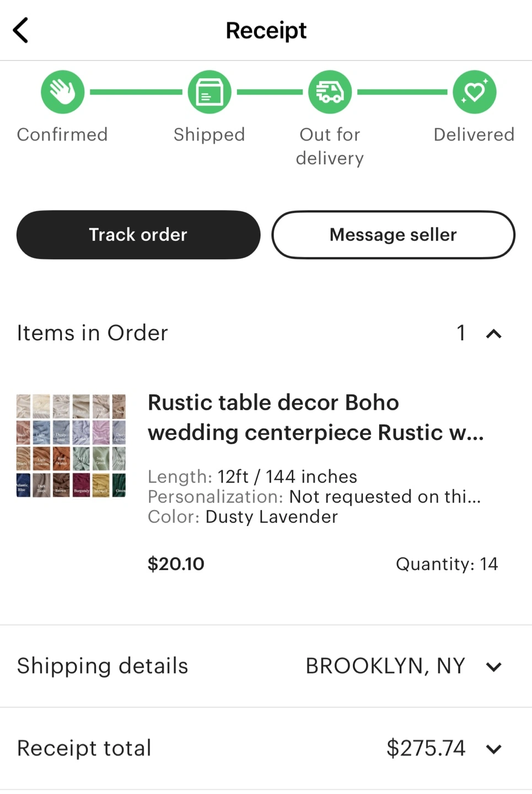Screen dimensions: 532x794
Task: Collapse the Items in Order section
Action: 493,334
